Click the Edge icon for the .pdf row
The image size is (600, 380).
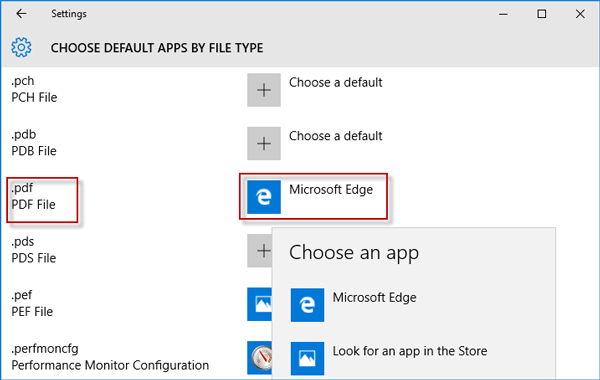pos(264,197)
